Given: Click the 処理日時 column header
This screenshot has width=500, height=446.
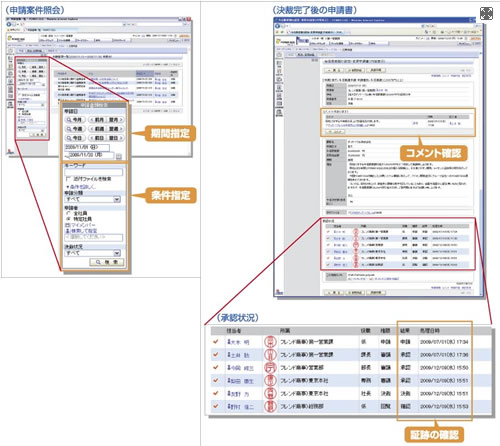Looking at the screenshot, I should [x=429, y=331].
